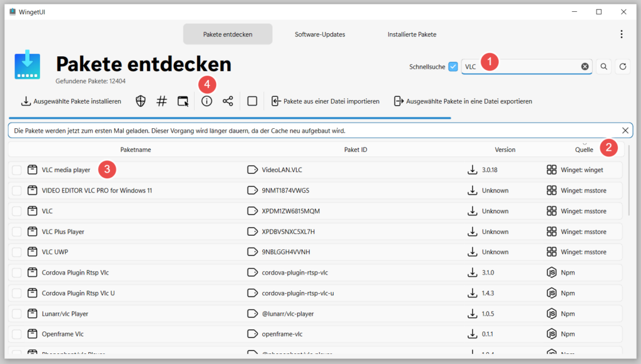Open the three-dot more options menu
641x364 pixels.
pos(622,34)
